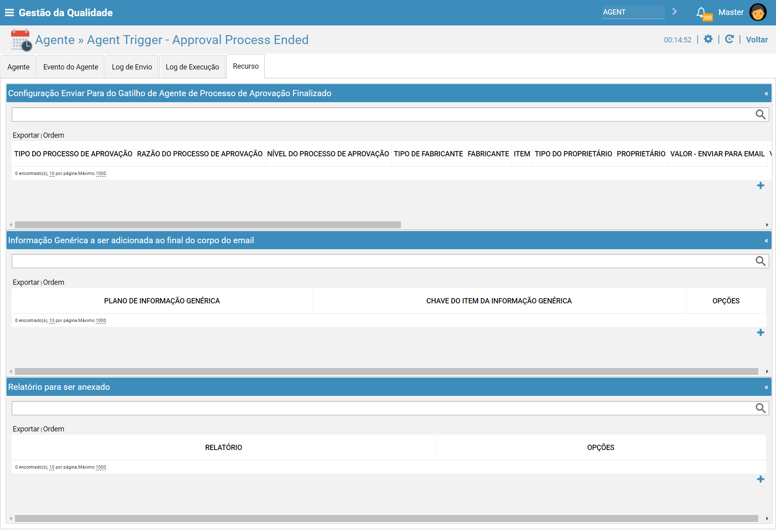The width and height of the screenshot is (776, 532).
Task: Sort by RAZÃO DO PROCESSO DE APROVAÇÃO column
Action: (200, 154)
